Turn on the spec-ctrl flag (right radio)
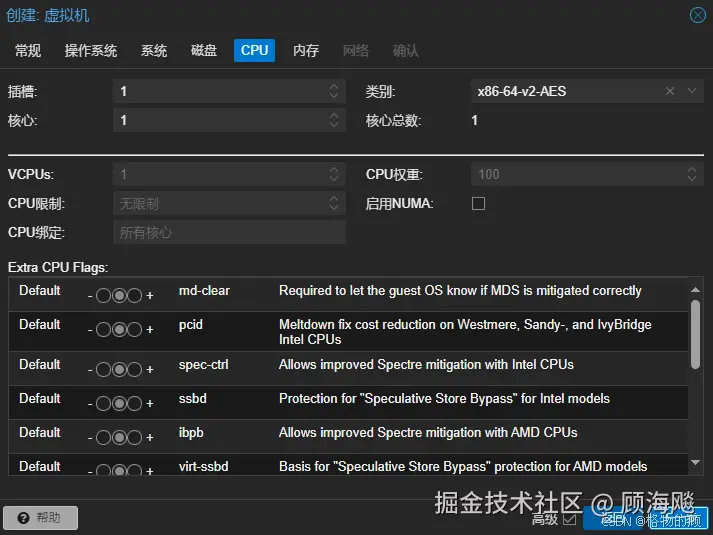713x535 pixels. 134,370
